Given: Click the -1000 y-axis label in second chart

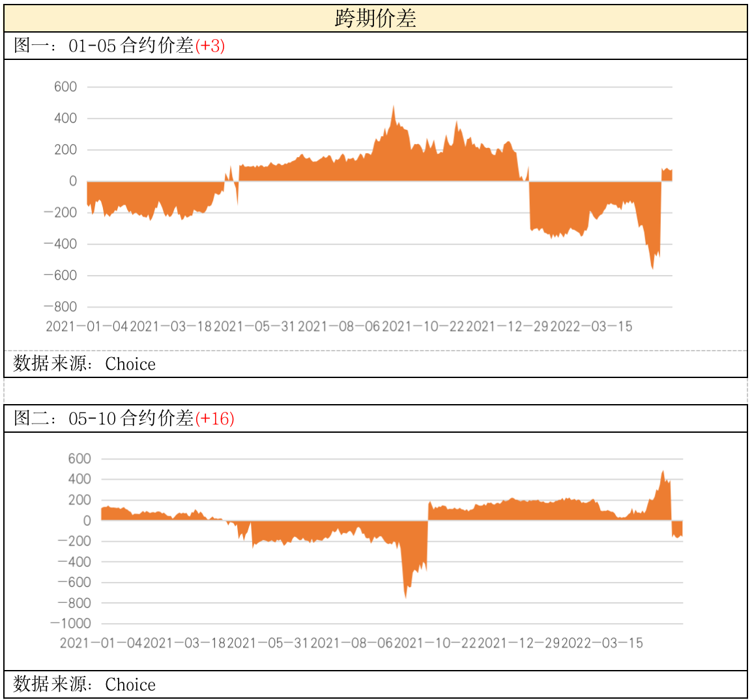Looking at the screenshot, I should 71,624.
